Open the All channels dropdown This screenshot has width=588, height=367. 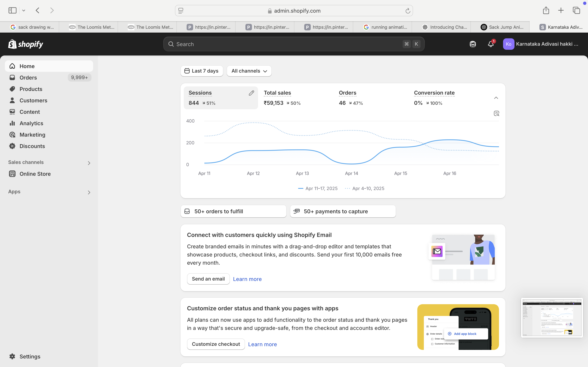(x=248, y=71)
